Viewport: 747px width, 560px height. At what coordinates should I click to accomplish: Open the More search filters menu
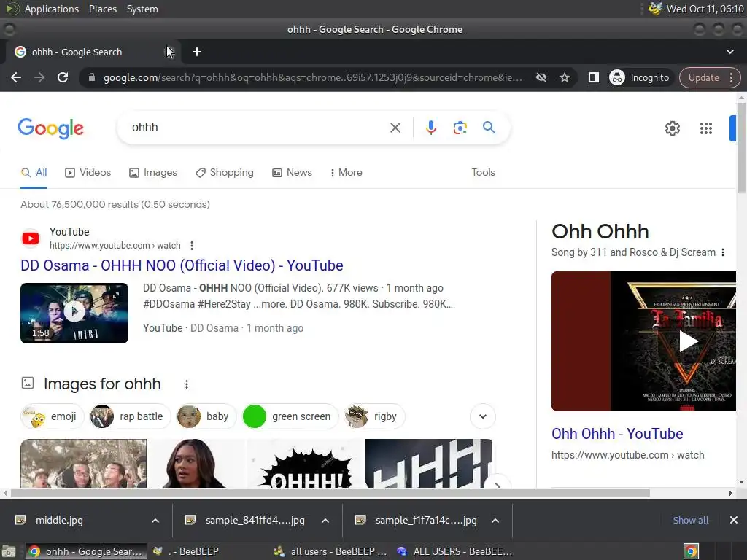[x=347, y=172]
